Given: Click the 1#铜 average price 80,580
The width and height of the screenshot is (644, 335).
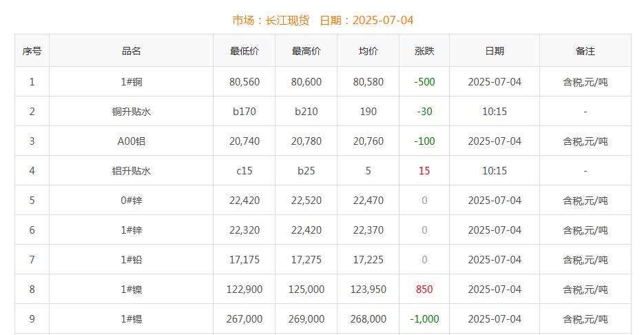Looking at the screenshot, I should pyautogui.click(x=368, y=82).
